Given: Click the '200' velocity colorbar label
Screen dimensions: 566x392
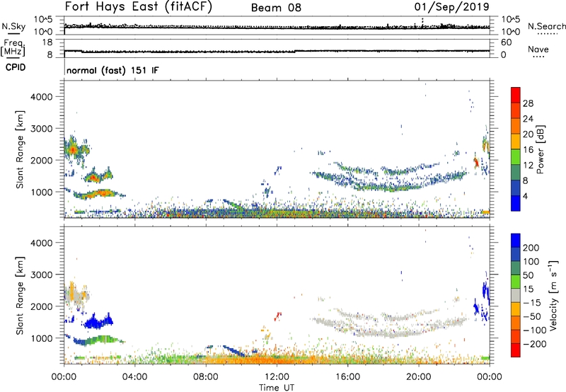Looking at the screenshot, I should [x=531, y=248].
